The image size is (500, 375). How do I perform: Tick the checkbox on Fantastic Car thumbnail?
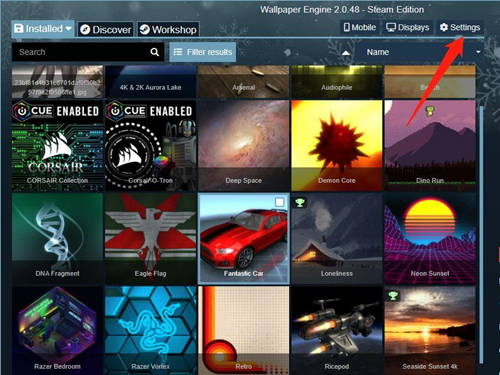coord(279,202)
